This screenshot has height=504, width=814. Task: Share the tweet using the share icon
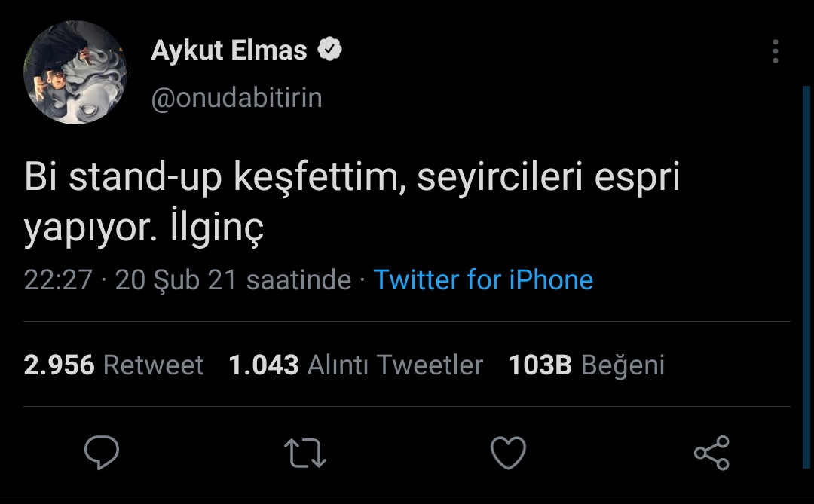tap(712, 453)
